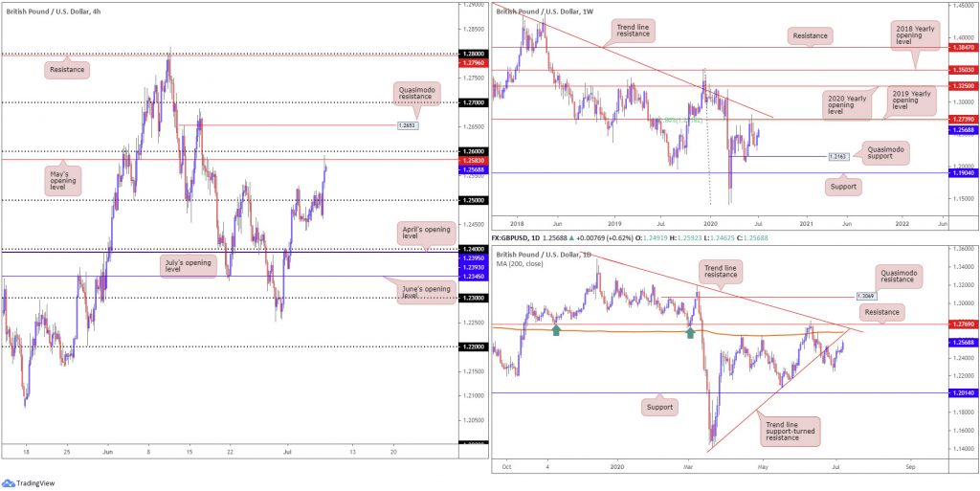Click the left green arrow marker on daily chart
Image resolution: width=980 pixels, height=491 pixels.
coord(556,330)
